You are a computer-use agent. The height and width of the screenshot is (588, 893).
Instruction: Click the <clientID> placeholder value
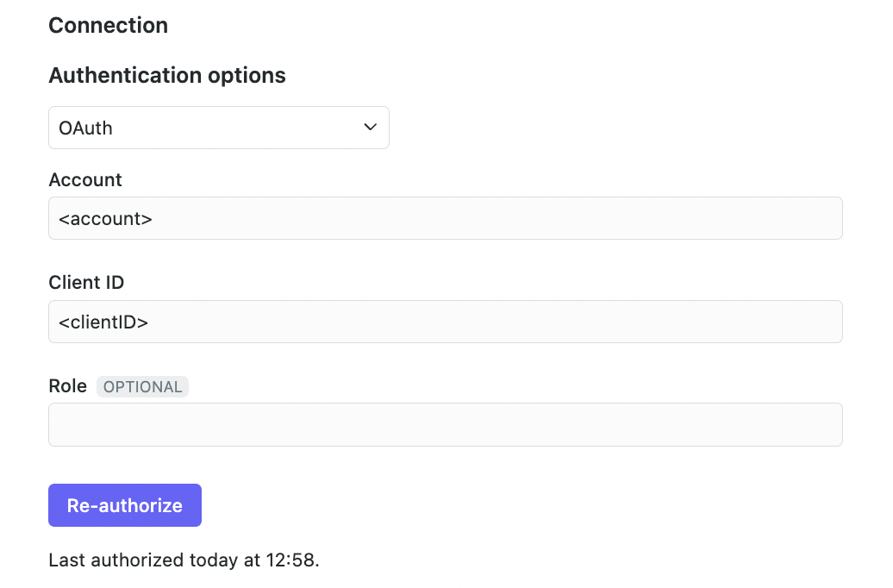(103, 322)
